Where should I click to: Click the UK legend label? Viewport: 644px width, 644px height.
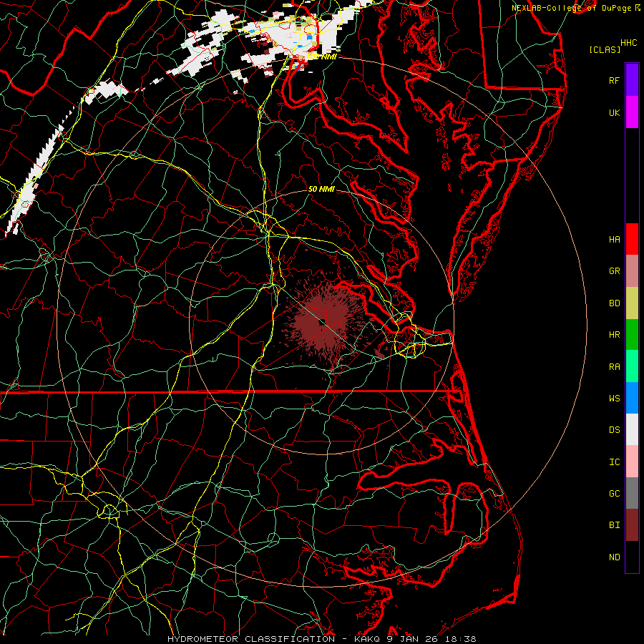point(614,112)
